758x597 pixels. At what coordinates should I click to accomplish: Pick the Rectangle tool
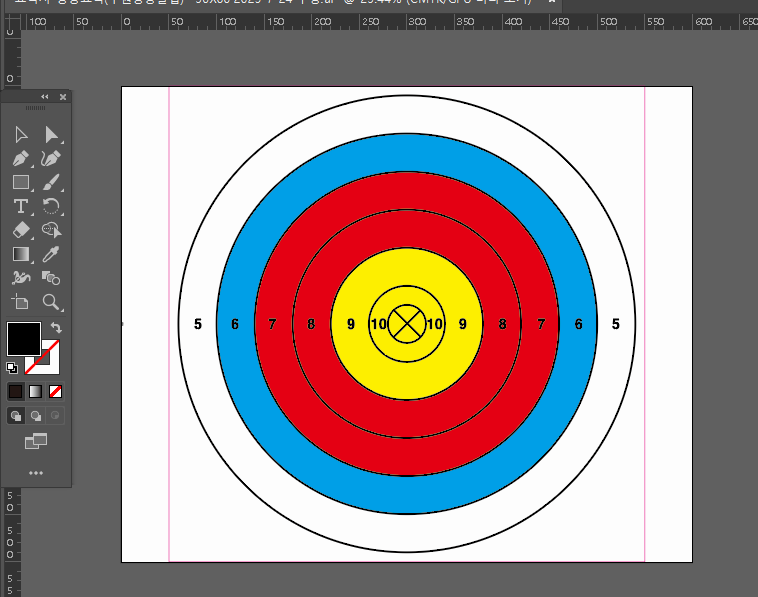[21, 183]
